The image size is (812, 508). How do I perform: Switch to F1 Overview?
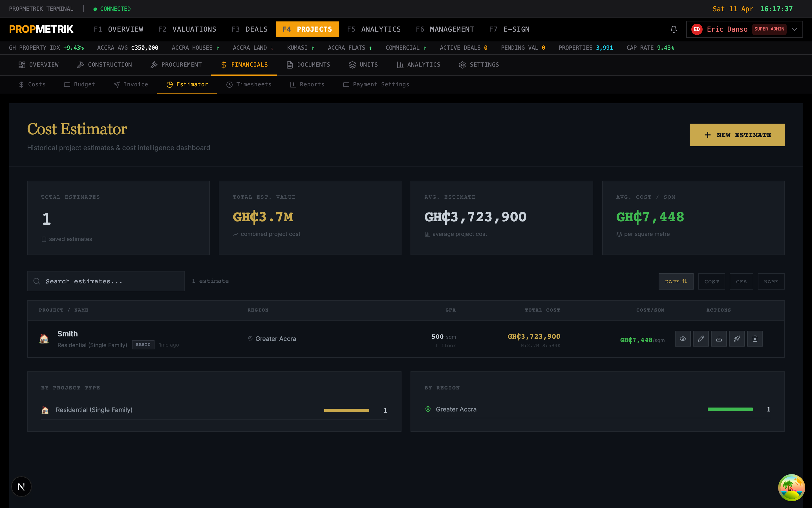(x=118, y=29)
